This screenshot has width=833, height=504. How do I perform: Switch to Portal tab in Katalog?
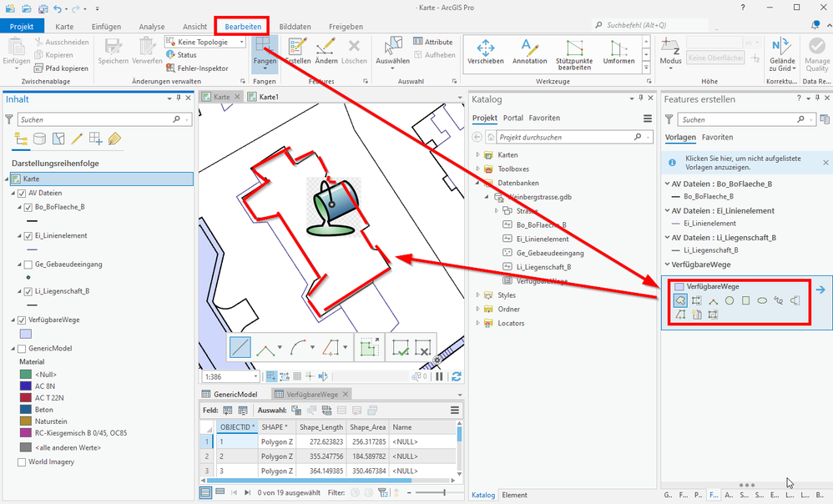(512, 118)
